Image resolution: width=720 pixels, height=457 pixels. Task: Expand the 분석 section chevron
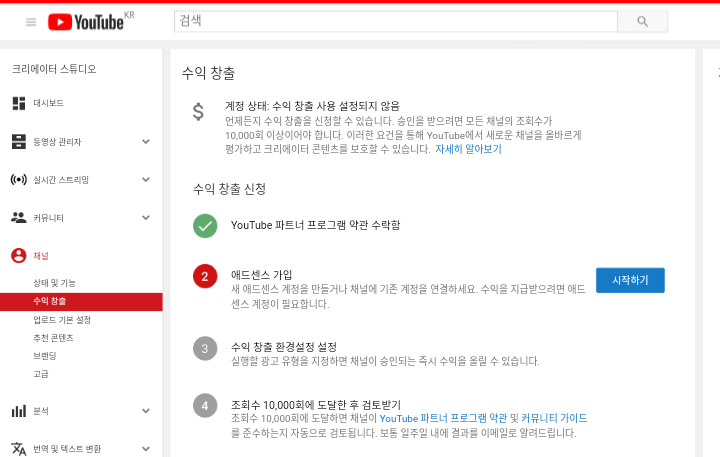(146, 411)
